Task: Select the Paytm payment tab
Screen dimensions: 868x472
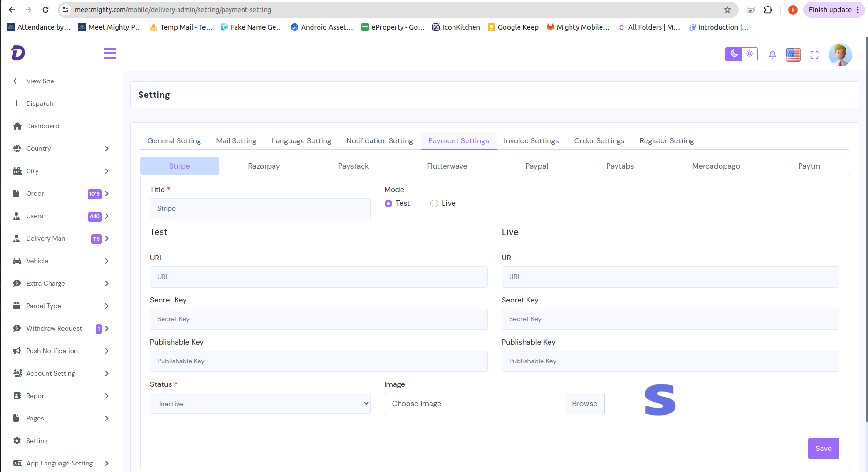Action: (809, 166)
